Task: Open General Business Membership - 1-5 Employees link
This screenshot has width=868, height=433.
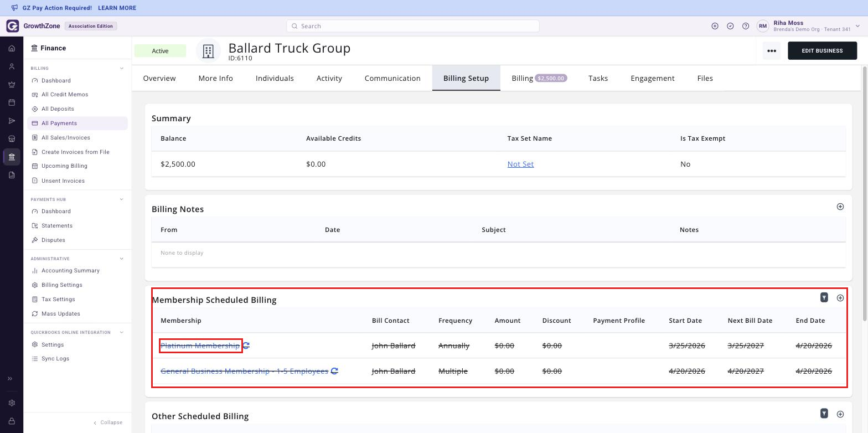Action: (244, 371)
